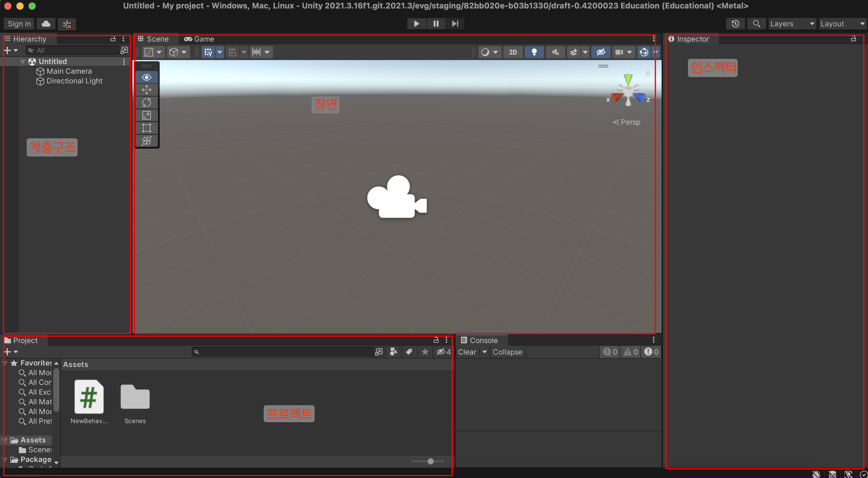Image resolution: width=868 pixels, height=478 pixels.
Task: Click the asset thumbnail size slider
Action: 430,461
